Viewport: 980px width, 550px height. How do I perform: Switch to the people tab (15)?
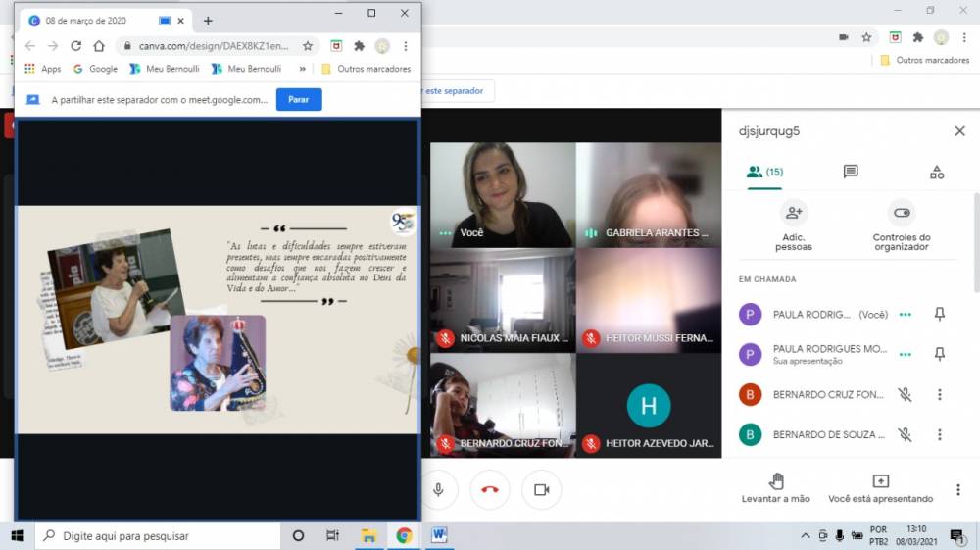pyautogui.click(x=764, y=172)
